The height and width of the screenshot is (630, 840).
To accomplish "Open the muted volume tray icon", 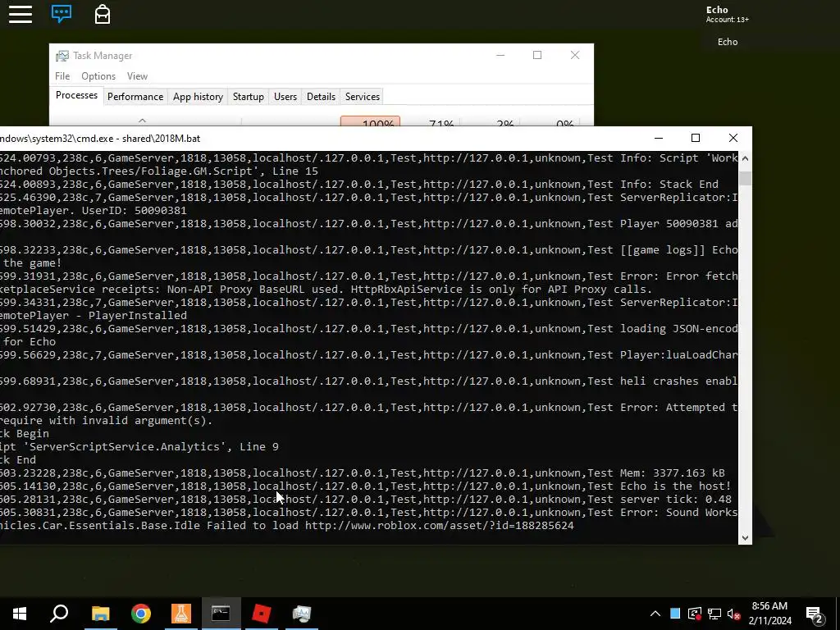I will point(734,614).
